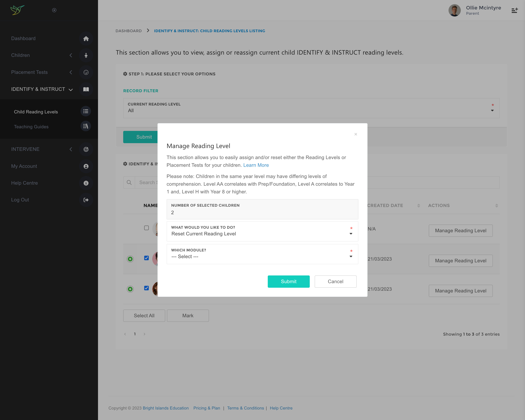The height and width of the screenshot is (420, 525).
Task: Click the Teaching Guides books icon
Action: (x=86, y=126)
